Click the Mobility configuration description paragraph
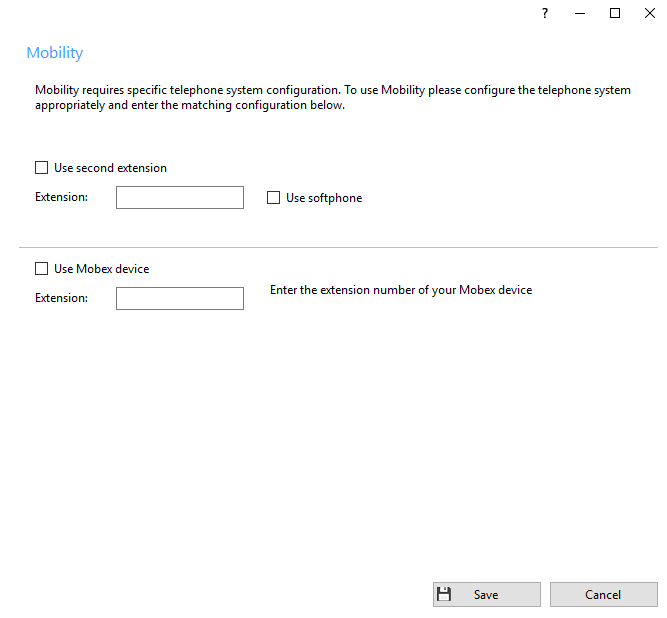The width and height of the screenshot is (667, 618). 333,97
